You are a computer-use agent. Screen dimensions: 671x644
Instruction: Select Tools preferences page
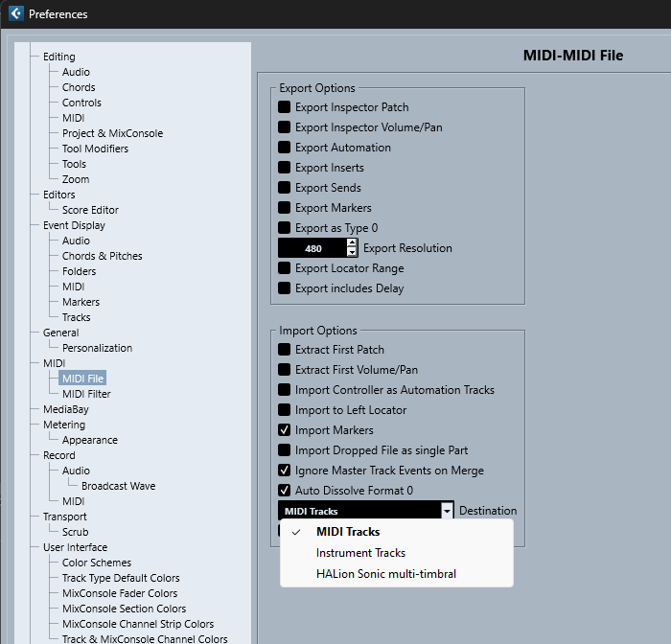pos(74,164)
